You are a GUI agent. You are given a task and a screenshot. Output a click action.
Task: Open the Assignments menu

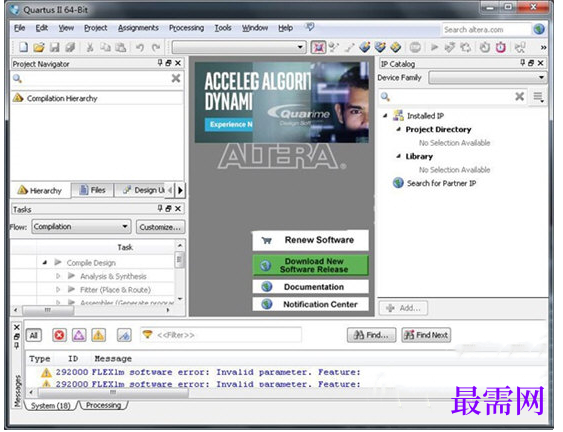click(x=138, y=28)
